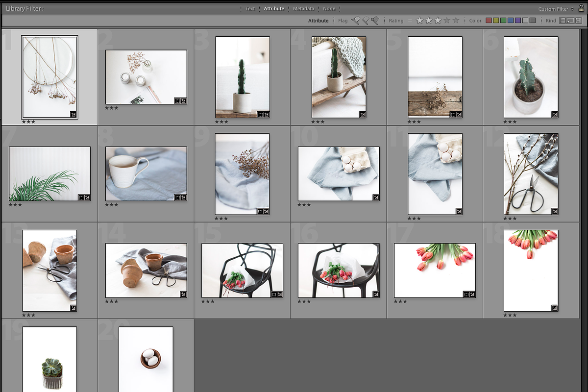Click crop badge on palm leaf photo
This screenshot has width=588, height=392.
tap(81, 197)
